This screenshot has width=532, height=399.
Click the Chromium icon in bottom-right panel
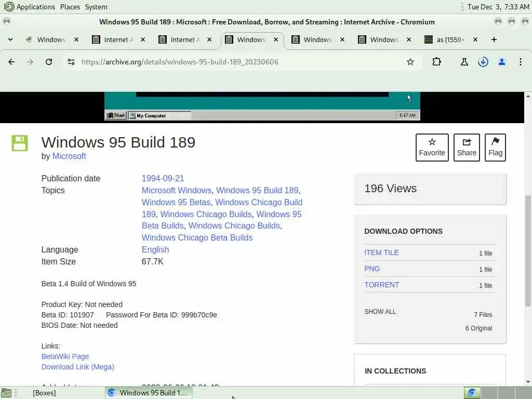[472, 393]
